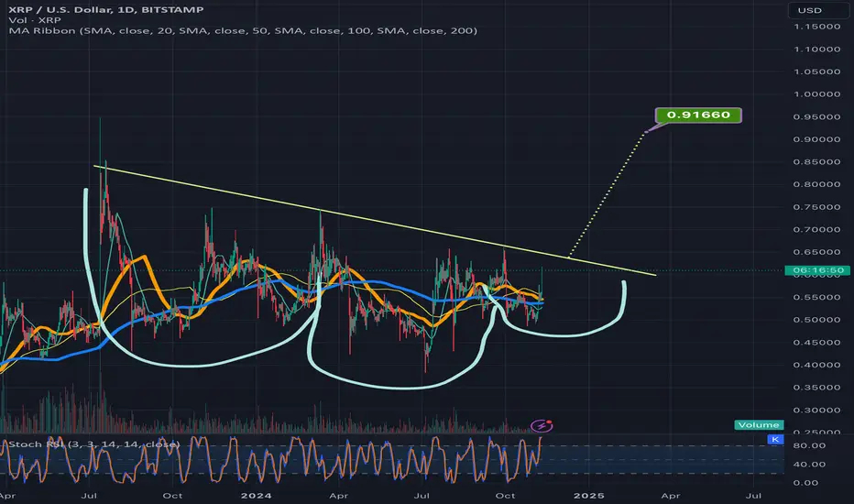The width and height of the screenshot is (854, 504).
Task: Click the 1.05000 price axis value
Action: point(817,71)
